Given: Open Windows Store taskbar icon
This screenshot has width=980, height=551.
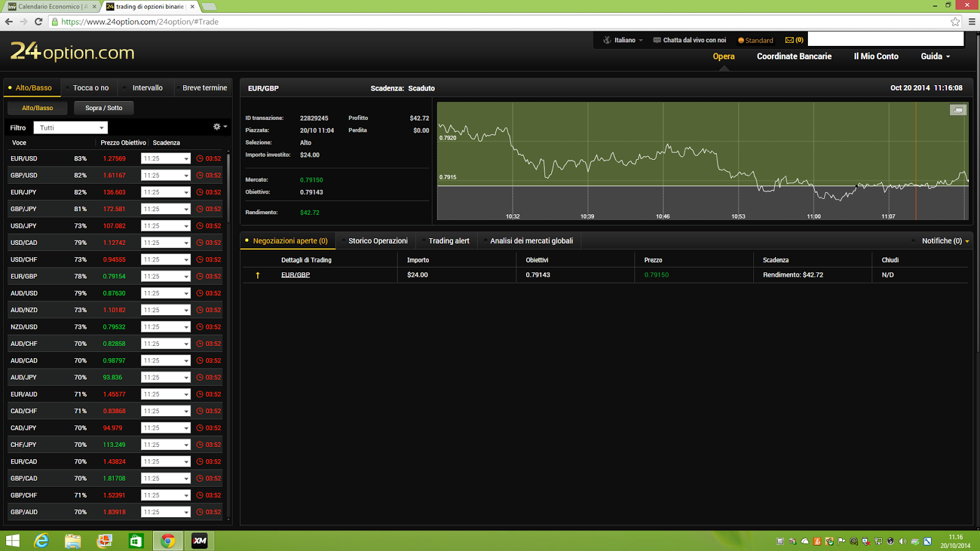Looking at the screenshot, I should coord(136,541).
